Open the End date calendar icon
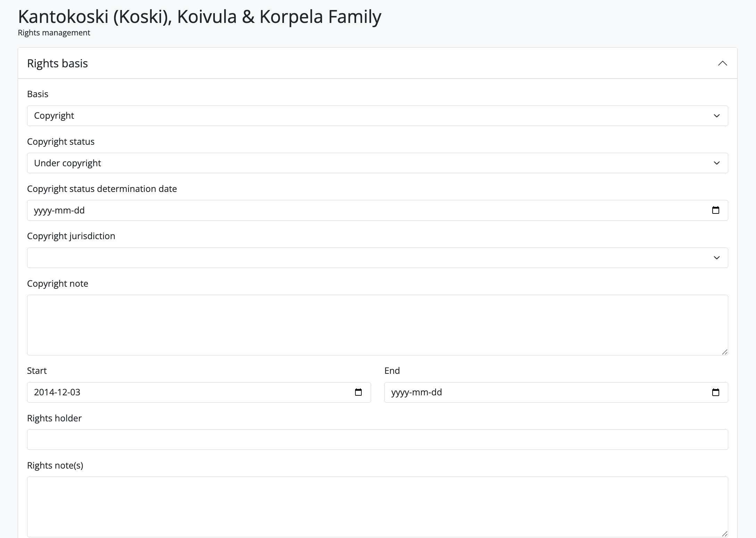This screenshot has height=538, width=756. pyautogui.click(x=715, y=392)
